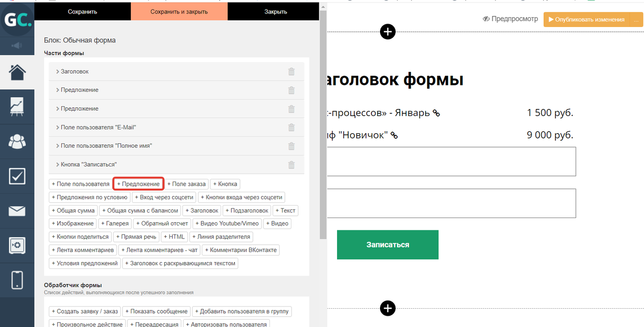644x327 pixels.
Task: Open the publish button dropdown arrow
Action: click(x=637, y=19)
